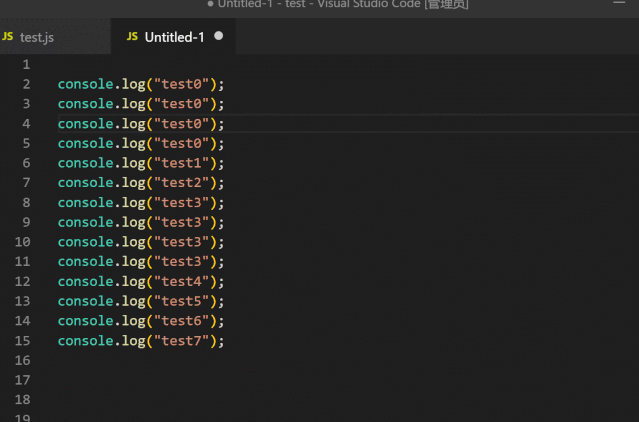639x422 pixels.
Task: Click the word console on line 10
Action: (86, 242)
